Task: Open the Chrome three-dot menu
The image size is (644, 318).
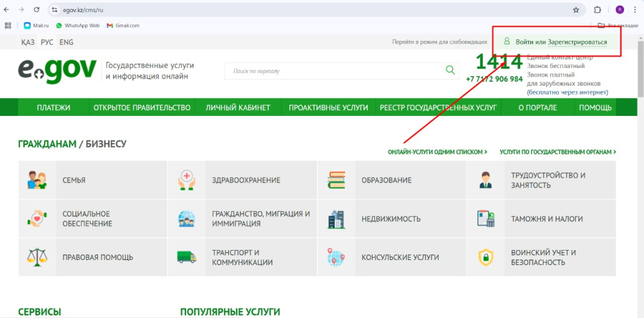Action: tap(635, 10)
